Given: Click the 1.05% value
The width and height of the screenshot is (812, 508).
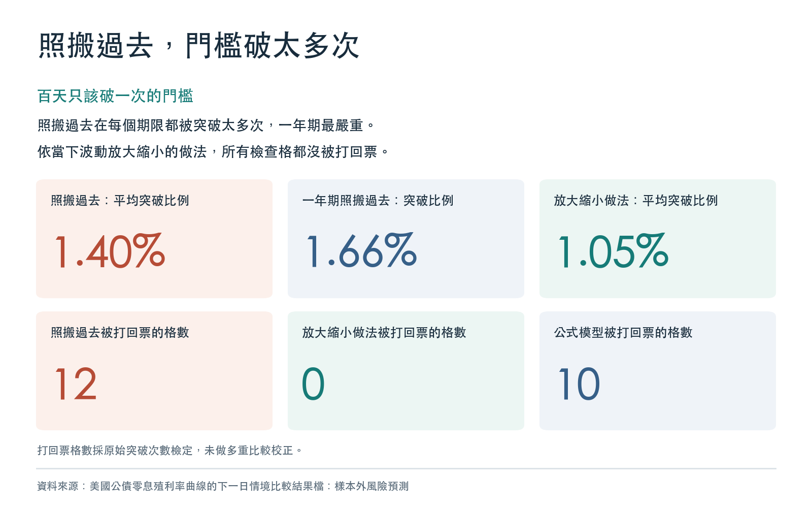Looking at the screenshot, I should click(613, 250).
